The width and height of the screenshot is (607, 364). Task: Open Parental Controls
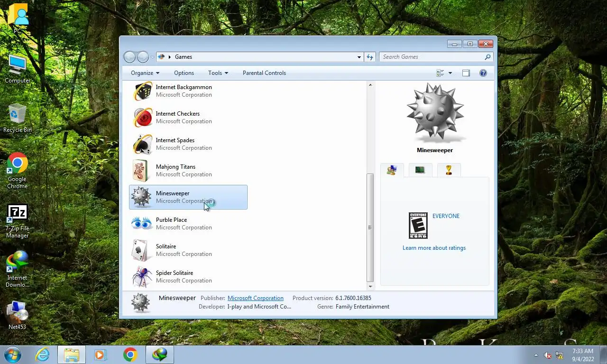264,73
